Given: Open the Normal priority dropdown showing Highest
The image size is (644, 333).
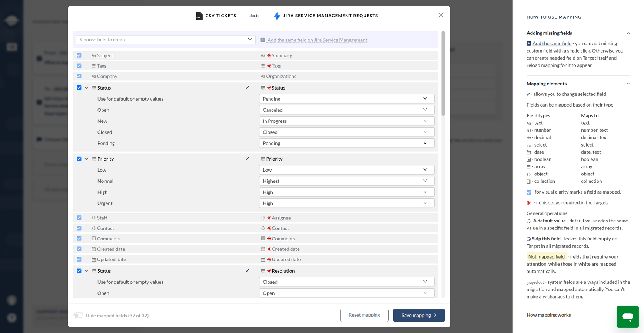Looking at the screenshot, I should (x=346, y=181).
